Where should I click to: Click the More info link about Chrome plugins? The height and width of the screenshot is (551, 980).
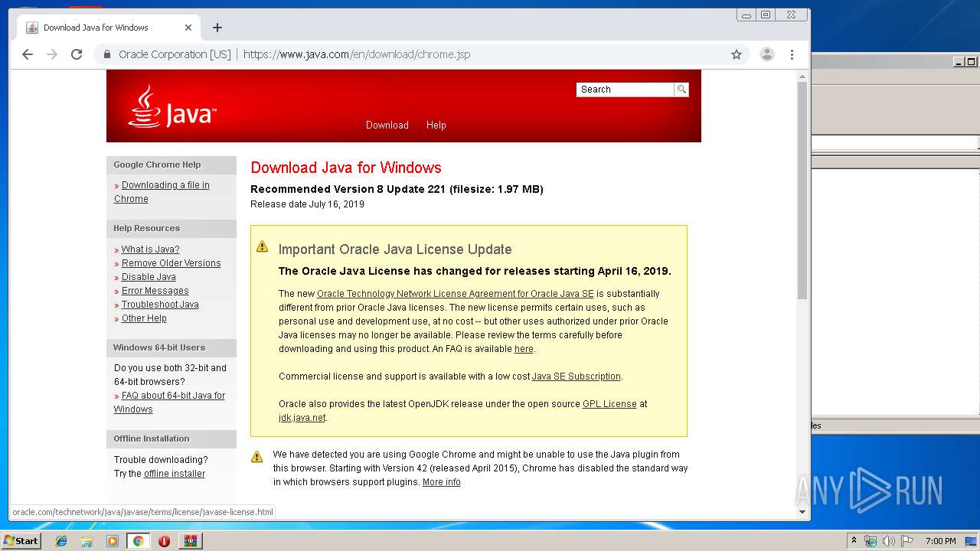[442, 482]
